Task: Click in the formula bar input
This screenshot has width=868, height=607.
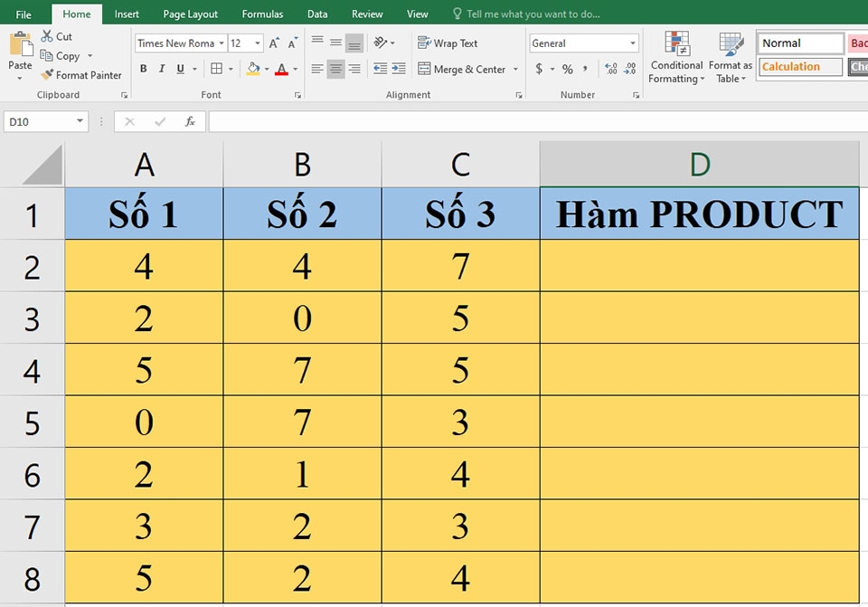Action: click(538, 121)
